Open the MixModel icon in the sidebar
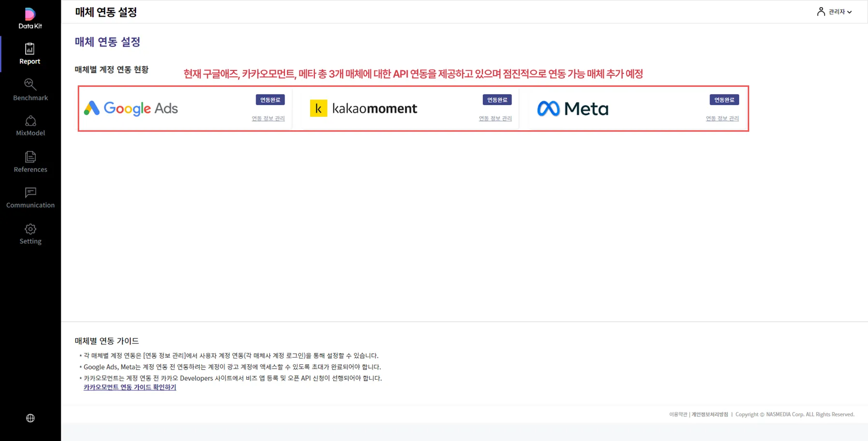Image resolution: width=868 pixels, height=441 pixels. (x=30, y=121)
